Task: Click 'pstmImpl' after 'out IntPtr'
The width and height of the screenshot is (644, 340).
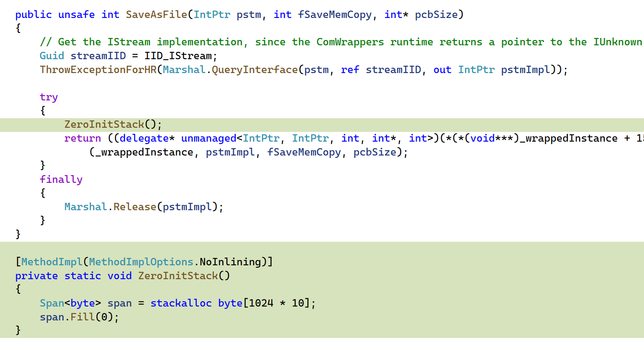Action: click(525, 70)
